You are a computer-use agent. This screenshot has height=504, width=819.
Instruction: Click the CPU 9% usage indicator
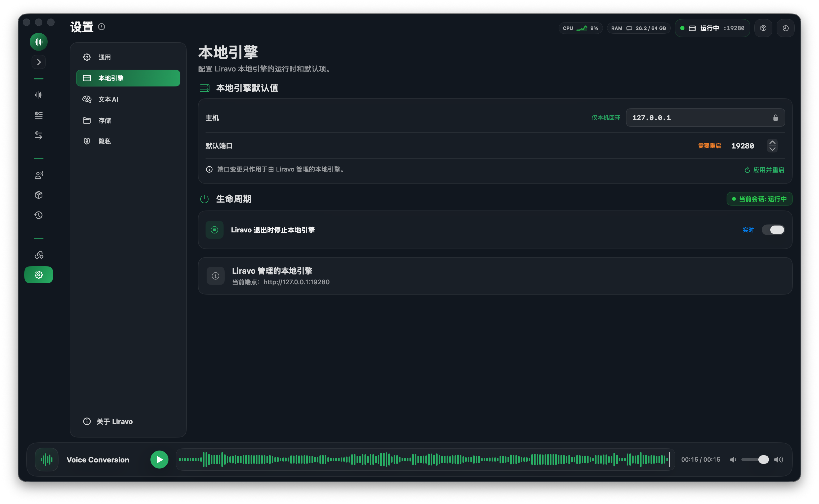coord(580,28)
